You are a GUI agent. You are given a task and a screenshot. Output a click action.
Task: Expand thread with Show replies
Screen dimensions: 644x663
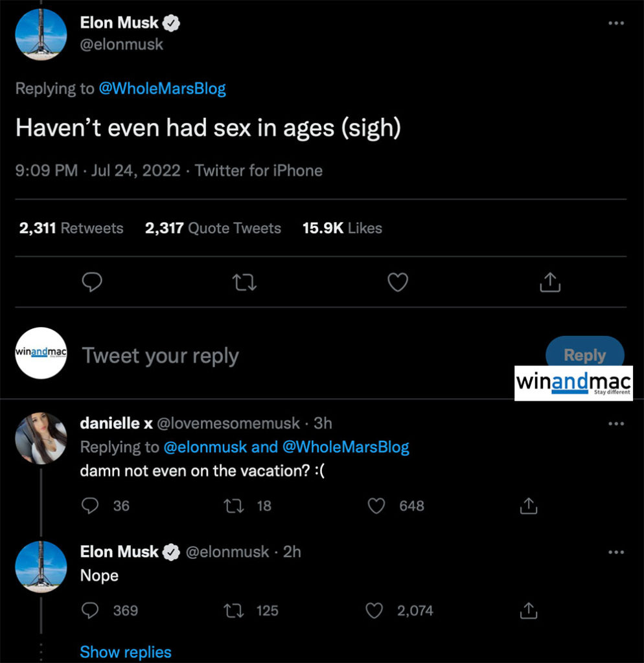pyautogui.click(x=126, y=652)
